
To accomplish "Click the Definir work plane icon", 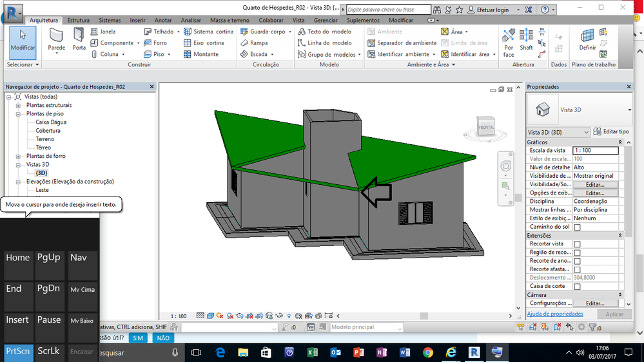I will [x=587, y=39].
